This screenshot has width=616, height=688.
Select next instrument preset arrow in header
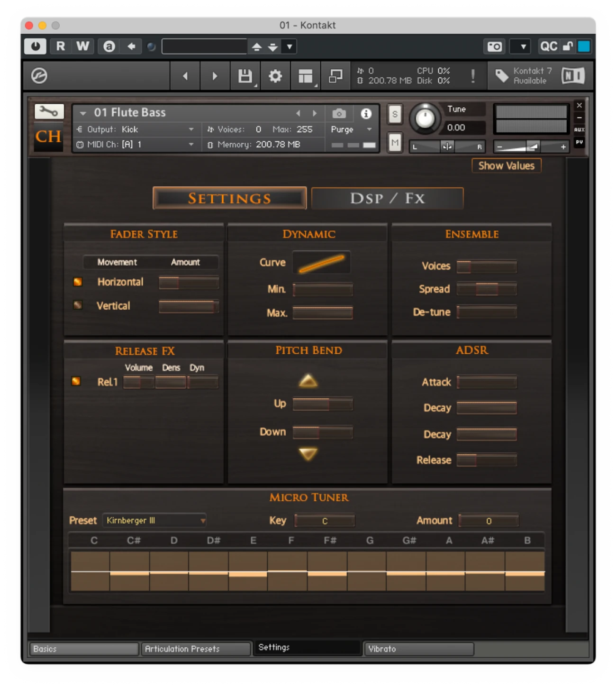click(x=315, y=113)
